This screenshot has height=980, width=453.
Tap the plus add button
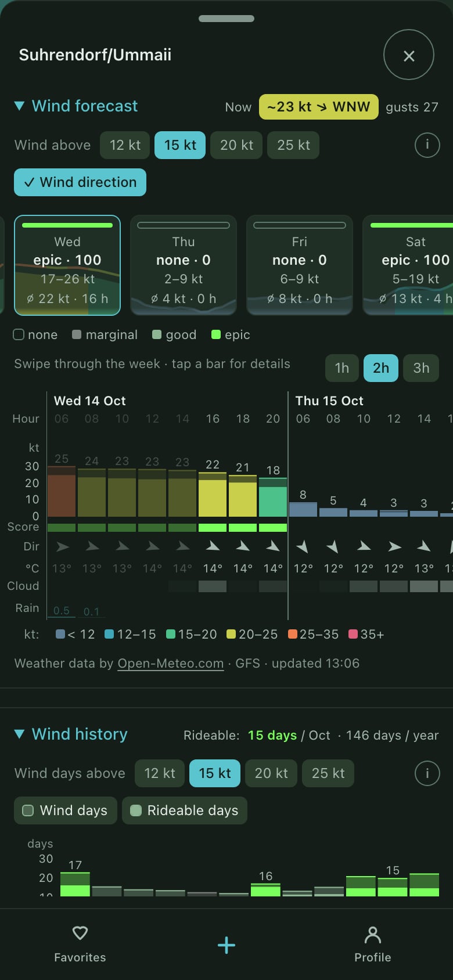pos(227,945)
